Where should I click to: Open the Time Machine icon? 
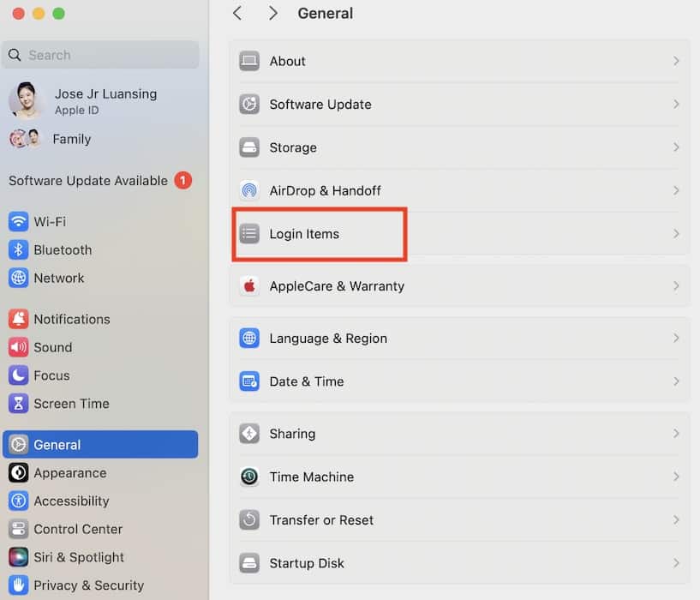[249, 477]
